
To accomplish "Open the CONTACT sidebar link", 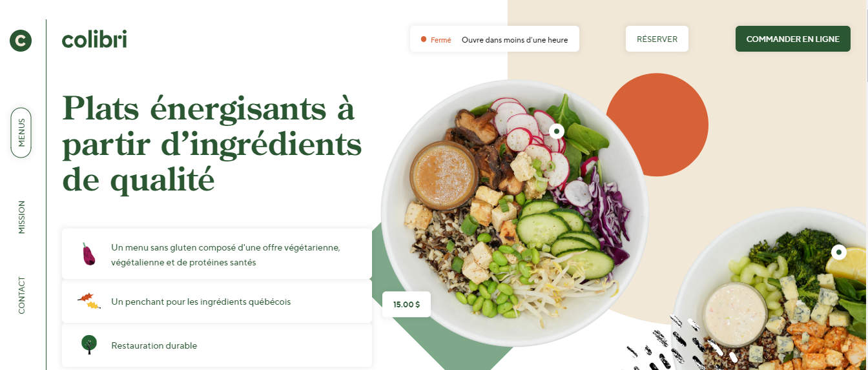I will coord(21,296).
